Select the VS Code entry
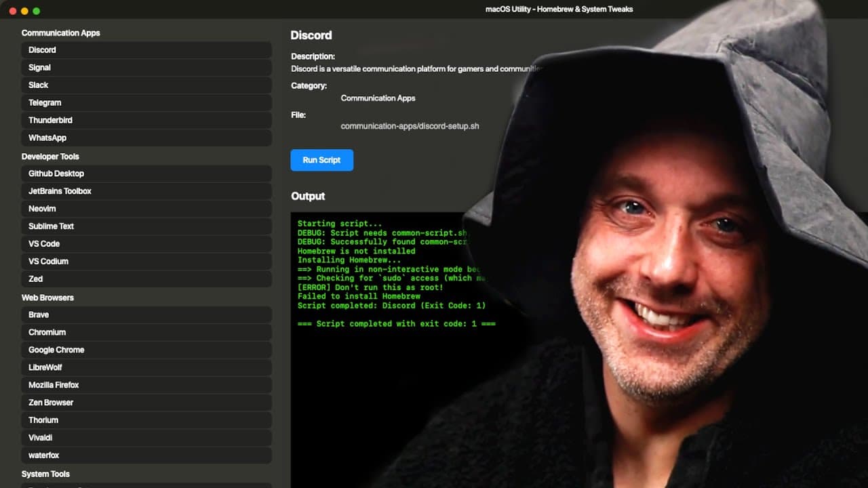This screenshot has height=488, width=868. point(146,244)
